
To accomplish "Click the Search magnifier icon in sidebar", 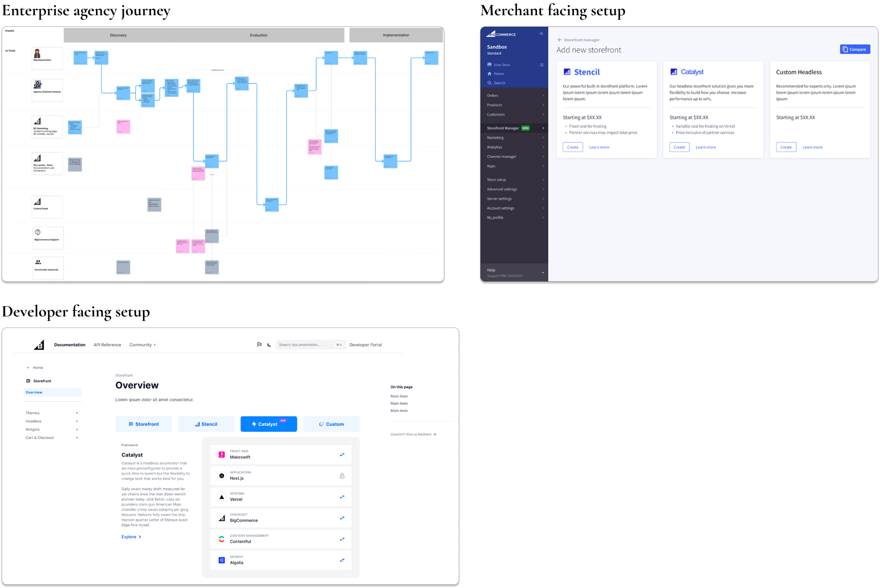I will click(489, 83).
